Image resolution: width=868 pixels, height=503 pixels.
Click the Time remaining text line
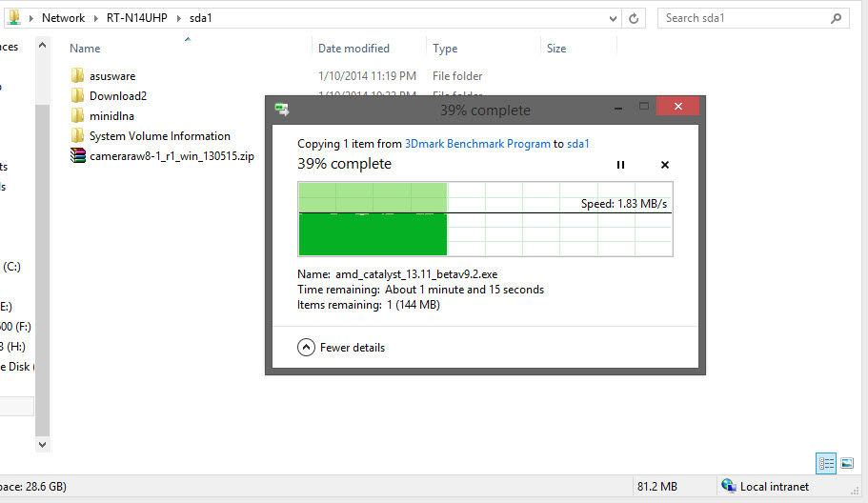coord(421,290)
